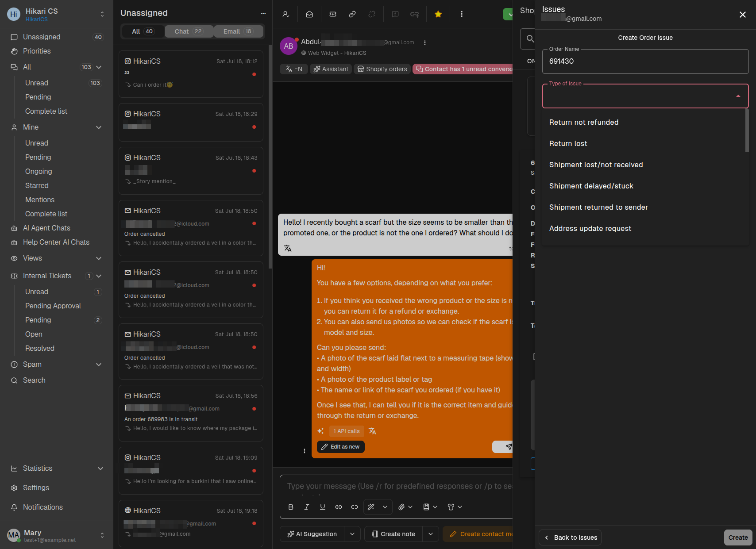Click the note bubble icon in toolbar
Viewport: 756px width, 549px height.
pyautogui.click(x=395, y=14)
